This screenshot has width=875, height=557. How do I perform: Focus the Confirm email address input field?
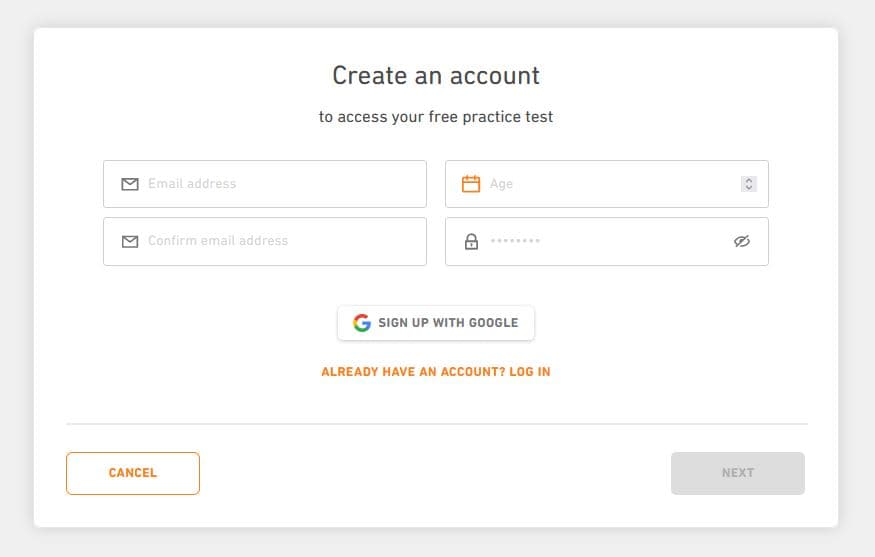pyautogui.click(x=265, y=241)
